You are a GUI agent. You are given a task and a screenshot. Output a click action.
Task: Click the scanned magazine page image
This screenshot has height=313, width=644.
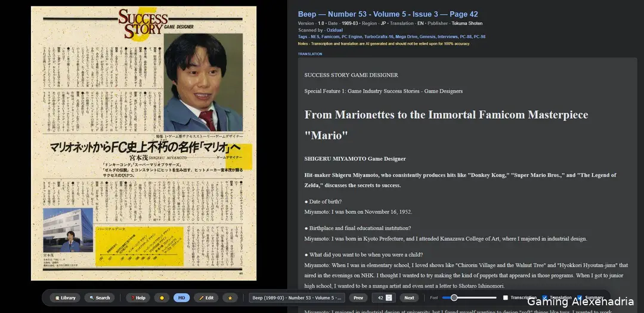(144, 143)
